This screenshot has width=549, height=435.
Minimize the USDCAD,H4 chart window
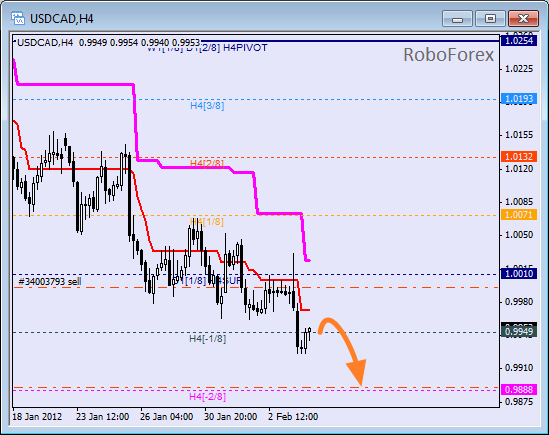click(457, 19)
